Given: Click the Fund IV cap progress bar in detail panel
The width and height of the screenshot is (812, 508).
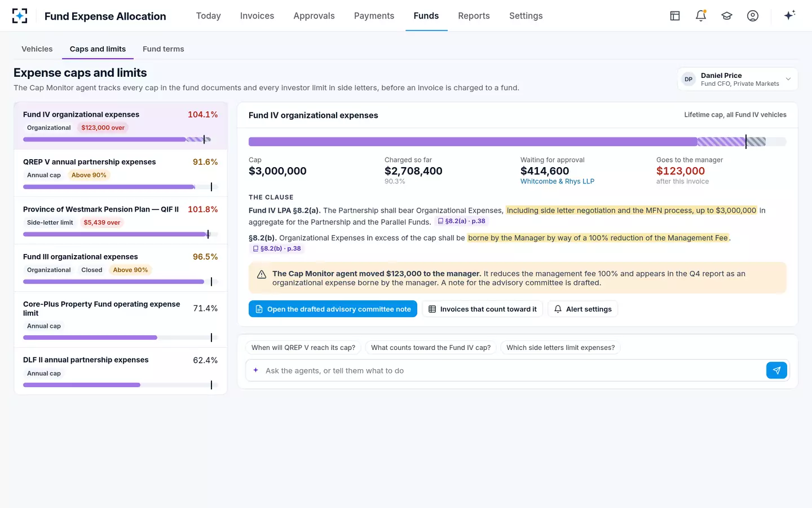Looking at the screenshot, I should 517,142.
